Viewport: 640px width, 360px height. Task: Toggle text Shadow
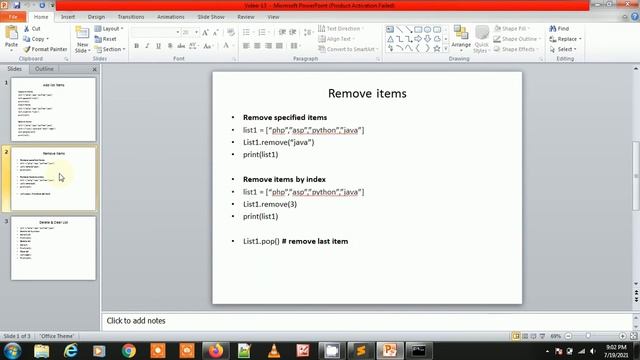coord(170,46)
